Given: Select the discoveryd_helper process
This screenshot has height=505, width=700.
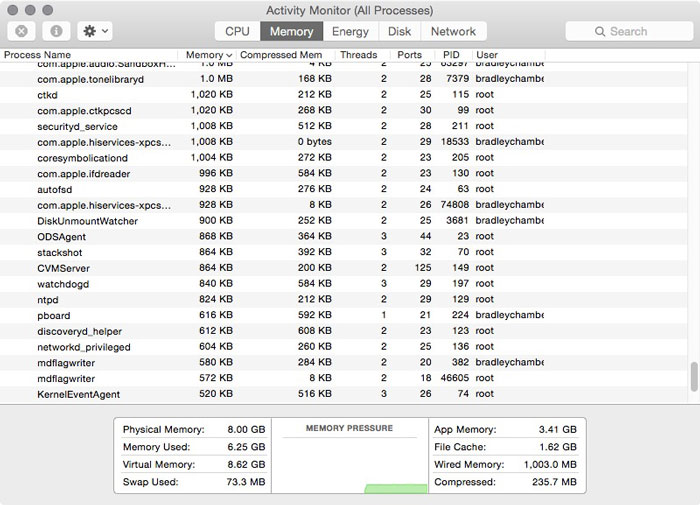Looking at the screenshot, I should click(343, 331).
